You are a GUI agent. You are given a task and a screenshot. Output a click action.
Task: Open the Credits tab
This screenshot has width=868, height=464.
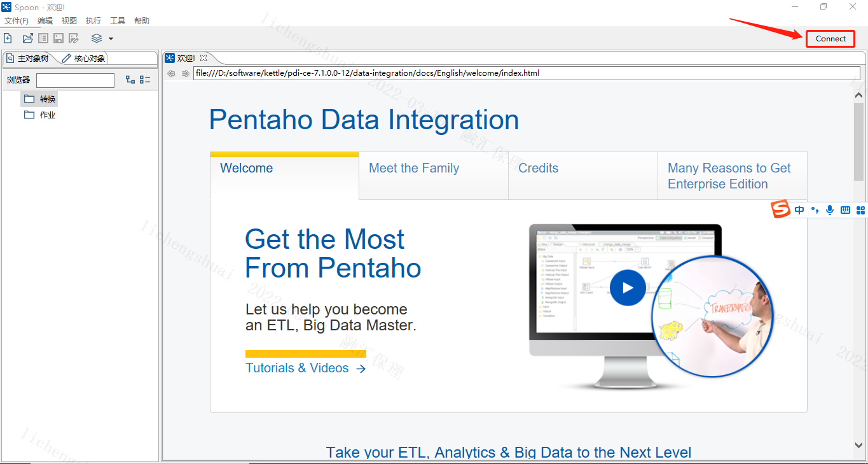[x=583, y=175]
